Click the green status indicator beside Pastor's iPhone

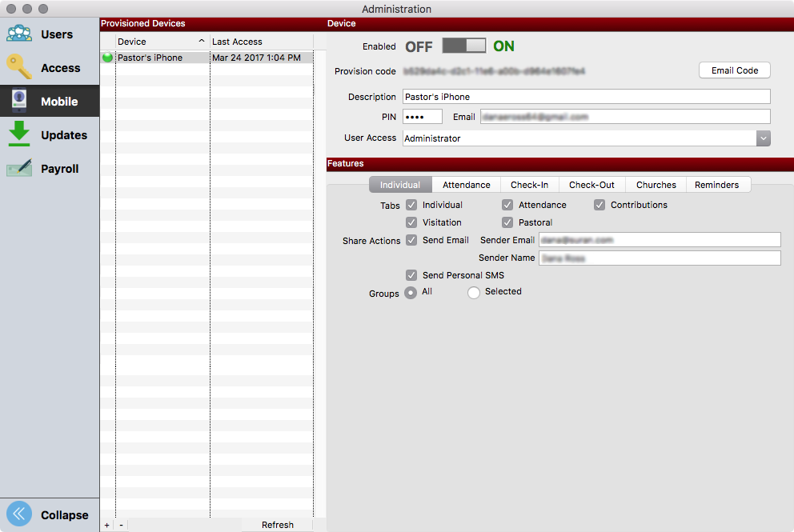pyautogui.click(x=107, y=57)
